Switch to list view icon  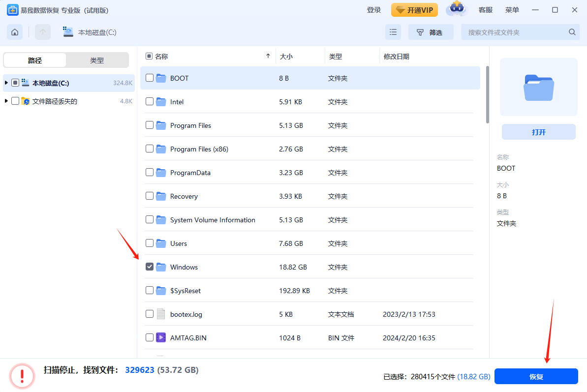click(393, 32)
